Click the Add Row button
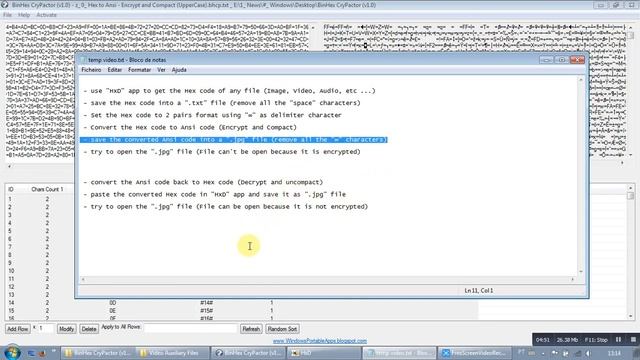640x360 pixels. (x=18, y=329)
